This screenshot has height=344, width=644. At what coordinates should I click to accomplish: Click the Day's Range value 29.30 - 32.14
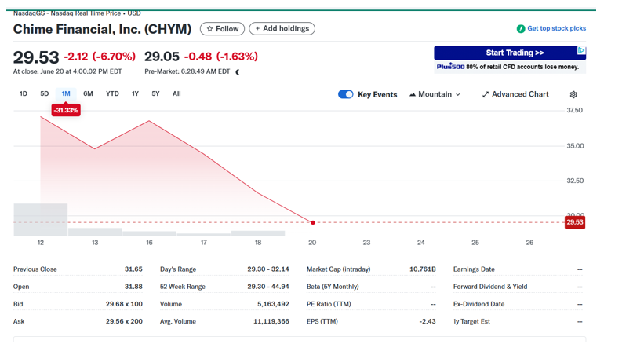268,269
